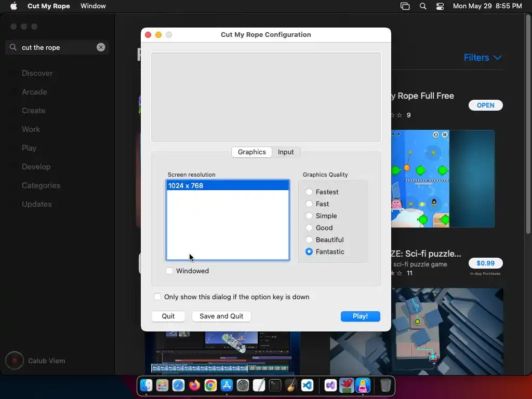
Task: Switch to the Input tab
Action: coord(286,152)
